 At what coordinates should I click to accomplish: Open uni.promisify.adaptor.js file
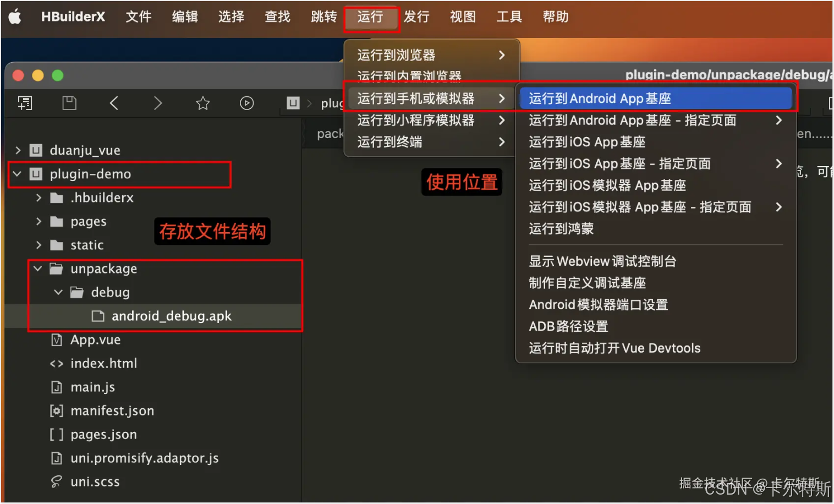click(153, 458)
